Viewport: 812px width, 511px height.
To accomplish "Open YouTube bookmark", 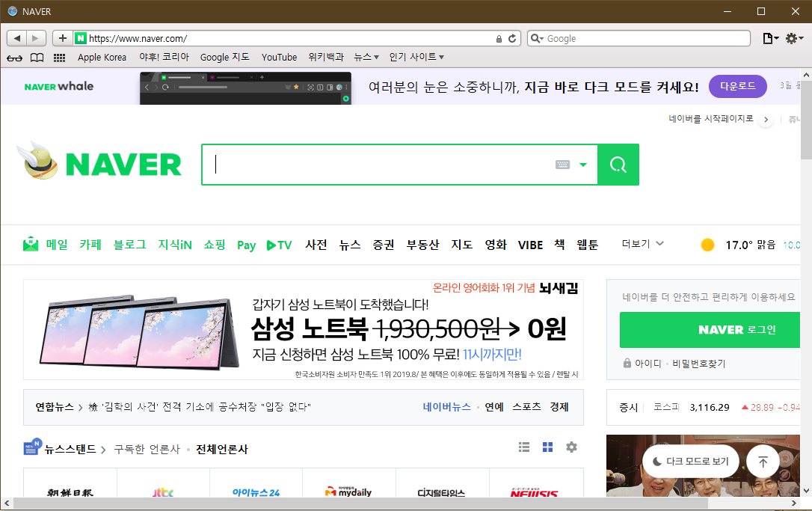I will click(279, 57).
